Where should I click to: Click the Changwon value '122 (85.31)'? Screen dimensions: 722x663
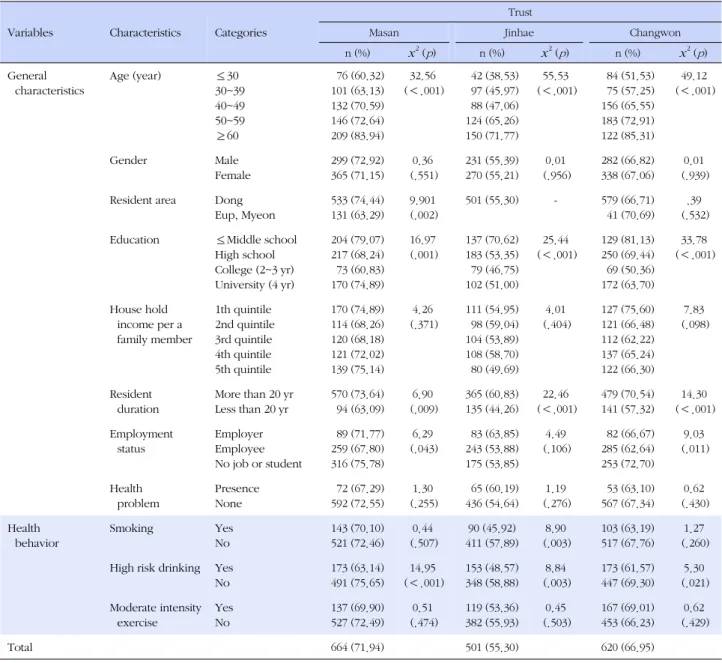(x=628, y=136)
